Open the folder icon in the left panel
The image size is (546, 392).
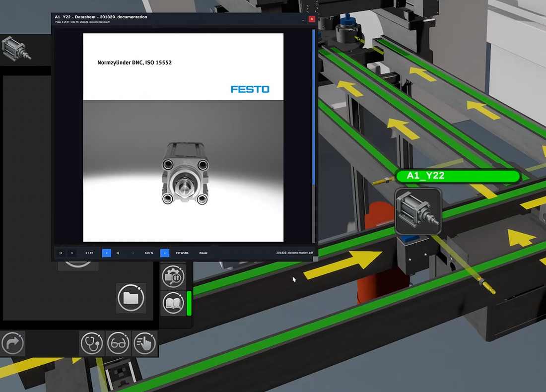pyautogui.click(x=131, y=298)
